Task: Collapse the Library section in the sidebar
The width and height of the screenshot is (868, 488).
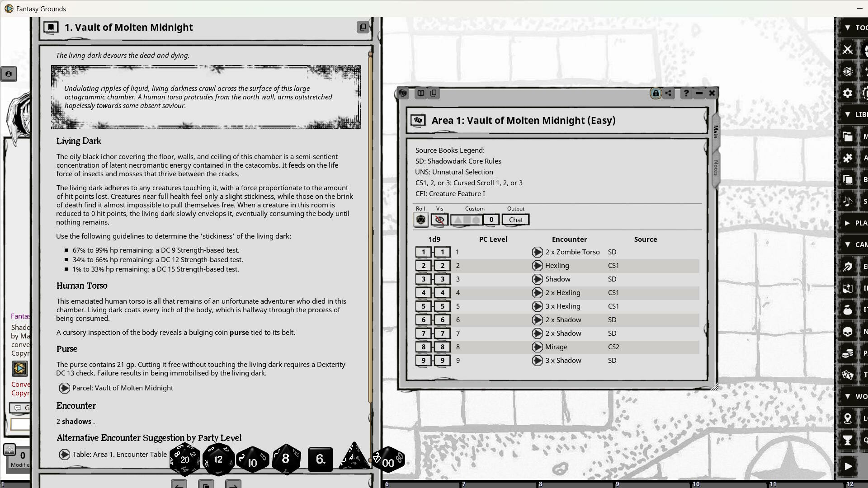Action: click(848, 115)
